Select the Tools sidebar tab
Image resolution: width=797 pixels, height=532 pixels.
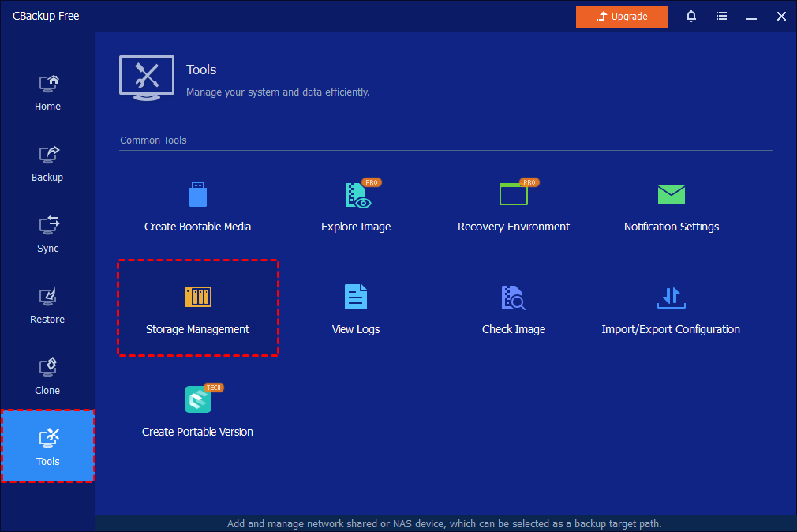click(x=47, y=447)
